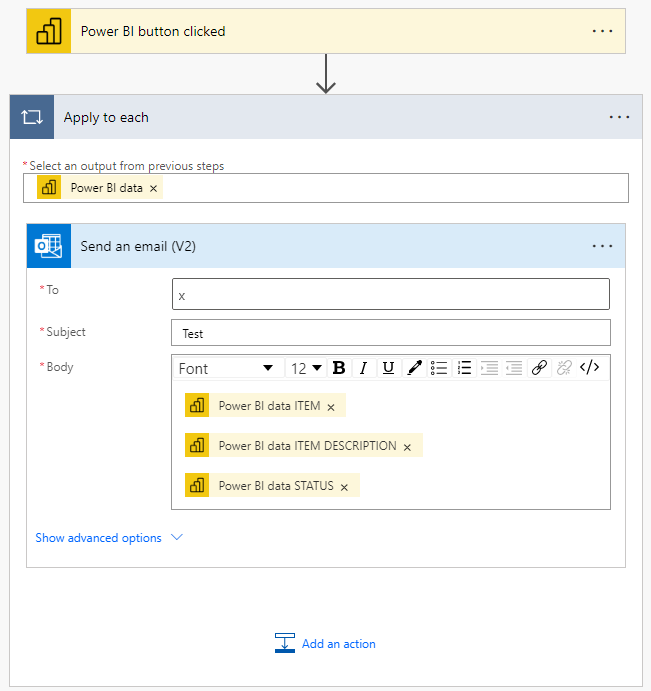Insert a hyperlink in body
The height and width of the screenshot is (691, 651).
(539, 368)
